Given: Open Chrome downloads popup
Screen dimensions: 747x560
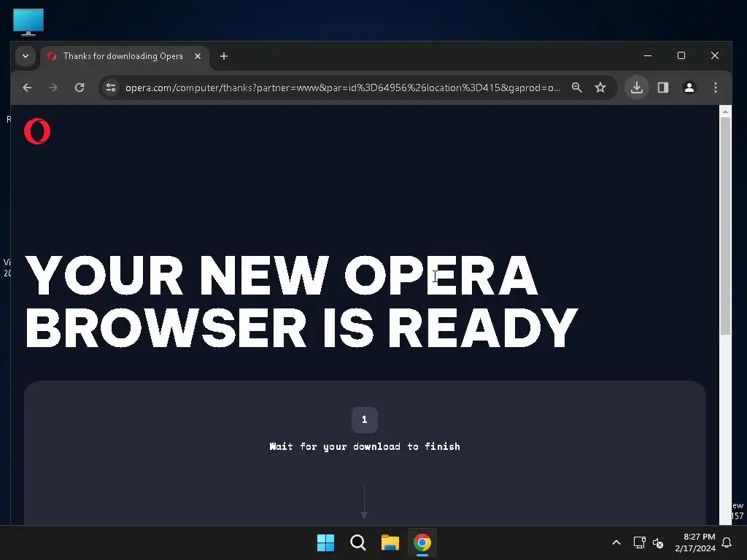Looking at the screenshot, I should click(x=637, y=87).
